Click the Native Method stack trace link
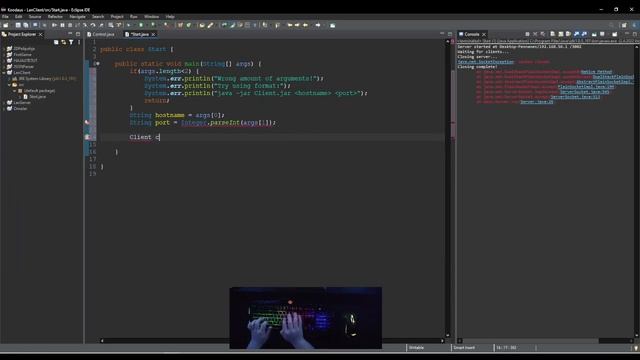This screenshot has height=360, width=640. point(596,72)
